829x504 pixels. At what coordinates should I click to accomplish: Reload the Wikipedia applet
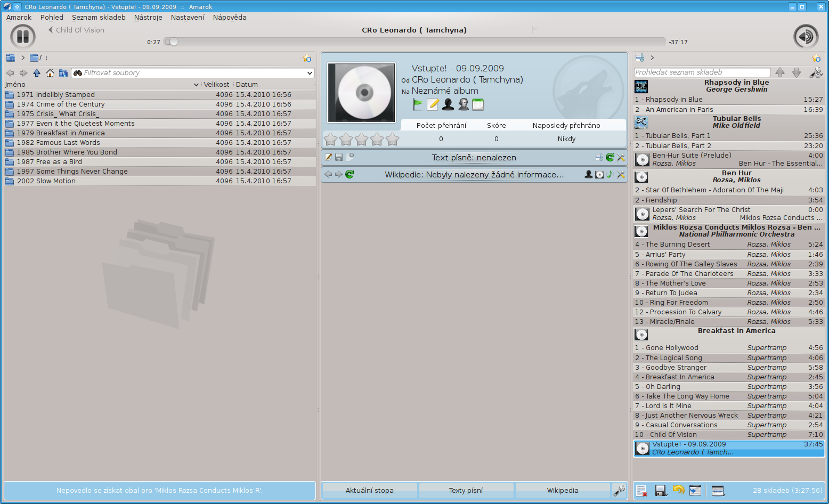pyautogui.click(x=350, y=174)
